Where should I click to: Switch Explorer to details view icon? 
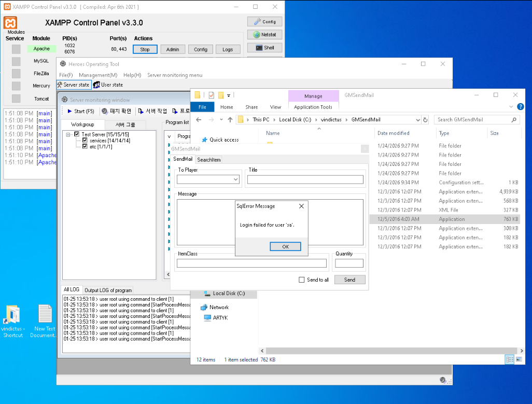pyautogui.click(x=510, y=359)
